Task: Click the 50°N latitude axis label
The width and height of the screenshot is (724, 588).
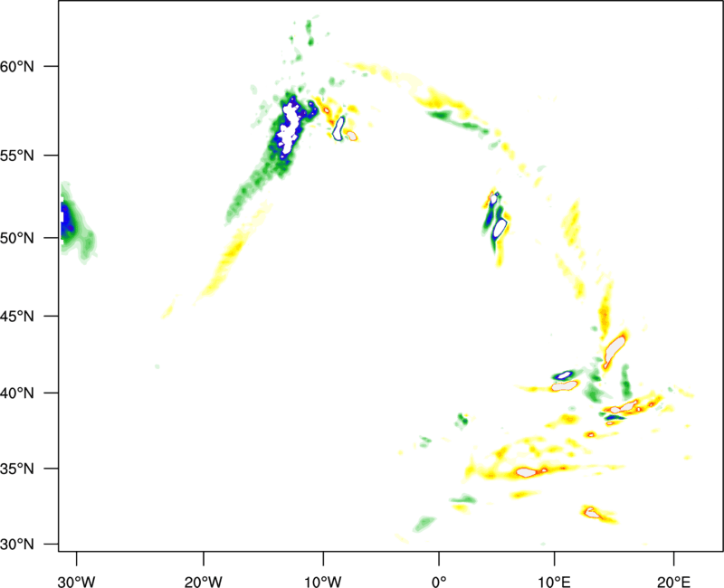Action: point(17,238)
